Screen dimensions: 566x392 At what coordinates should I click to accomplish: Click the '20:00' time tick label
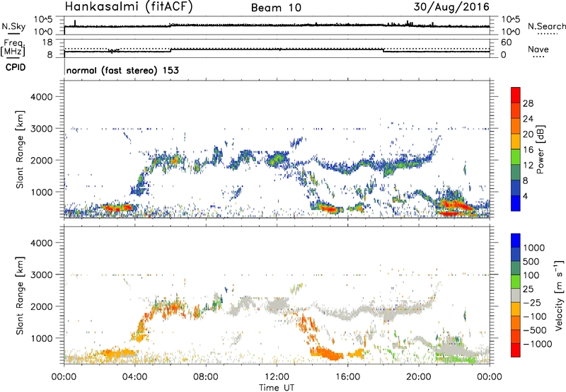pos(419,377)
